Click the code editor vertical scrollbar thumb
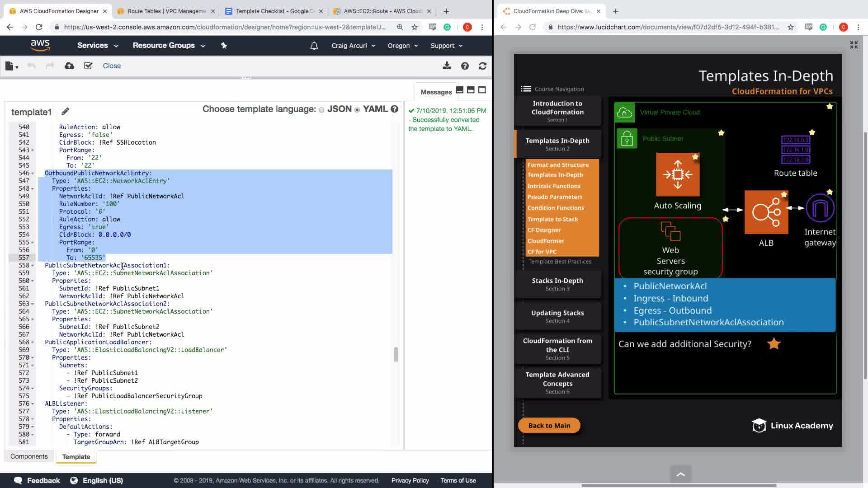This screenshot has width=868, height=488. click(396, 355)
